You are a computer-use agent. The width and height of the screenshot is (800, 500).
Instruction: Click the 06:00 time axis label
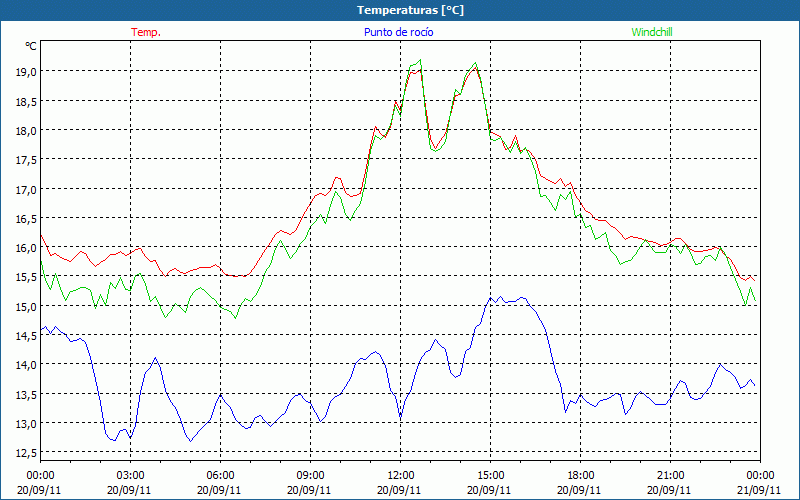[220, 476]
